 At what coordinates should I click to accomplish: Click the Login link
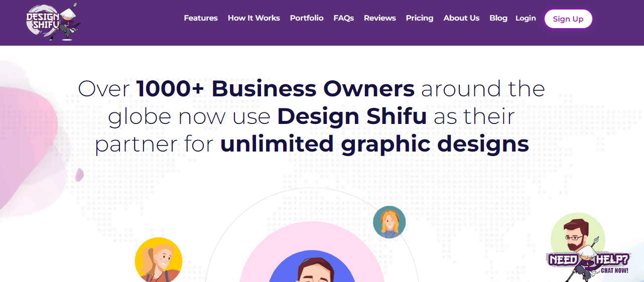pos(525,18)
